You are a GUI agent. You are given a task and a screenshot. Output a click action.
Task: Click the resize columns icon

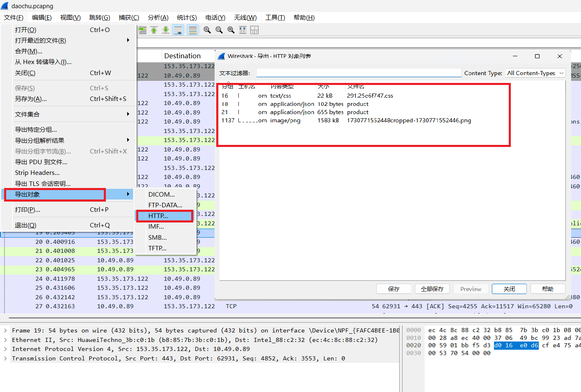(243, 30)
